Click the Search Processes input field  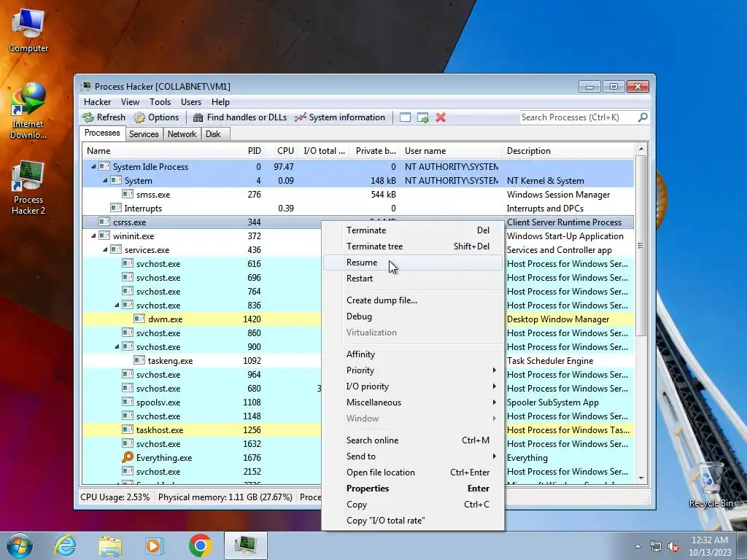pos(578,117)
